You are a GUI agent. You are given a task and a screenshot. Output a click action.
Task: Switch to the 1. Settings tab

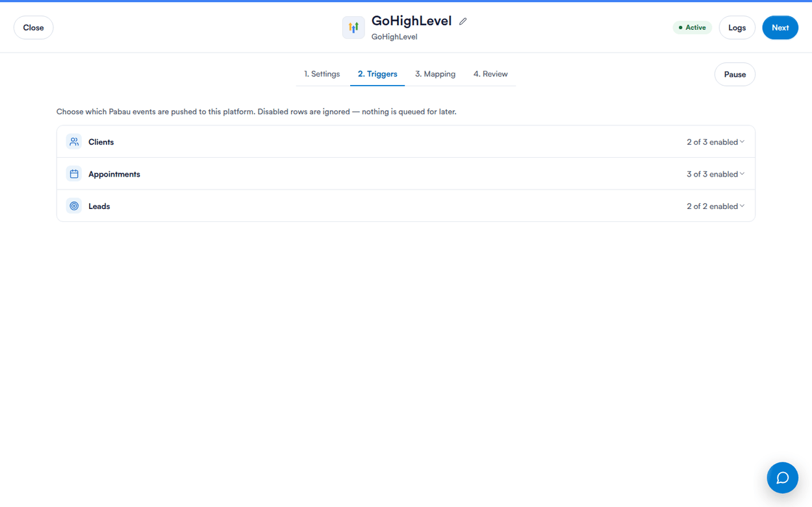click(322, 74)
